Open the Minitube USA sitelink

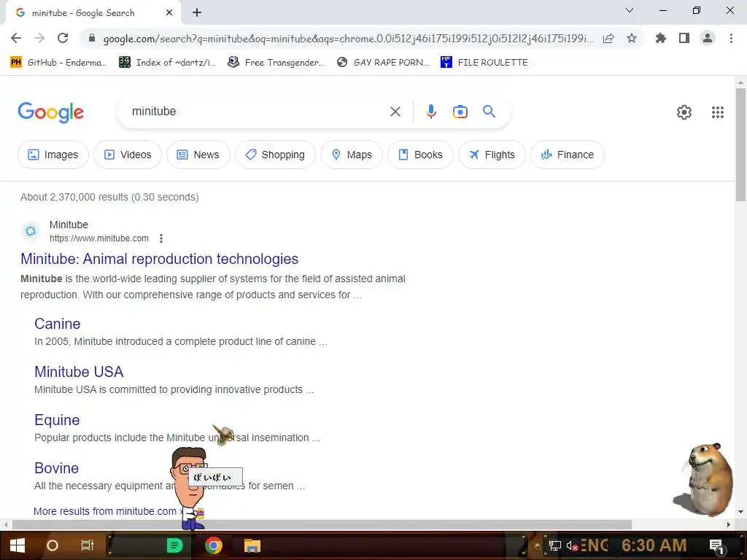coord(79,372)
